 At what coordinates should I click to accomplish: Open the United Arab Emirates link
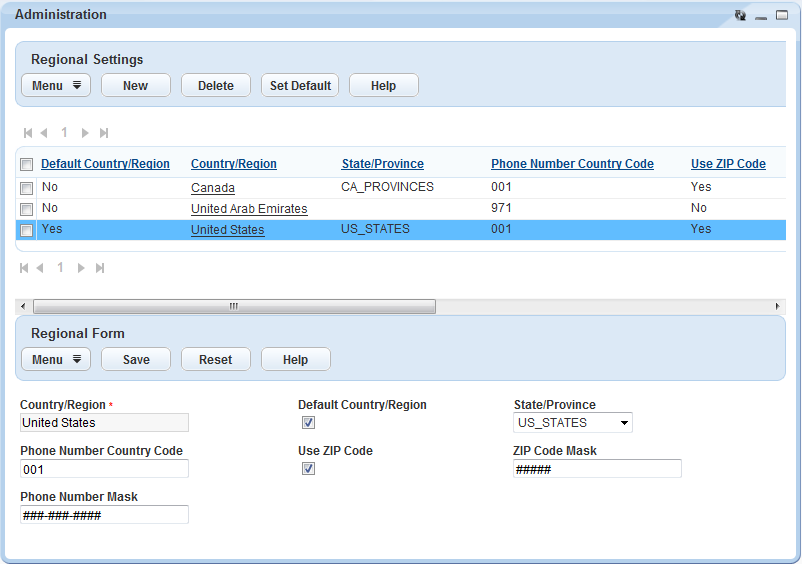point(249,209)
